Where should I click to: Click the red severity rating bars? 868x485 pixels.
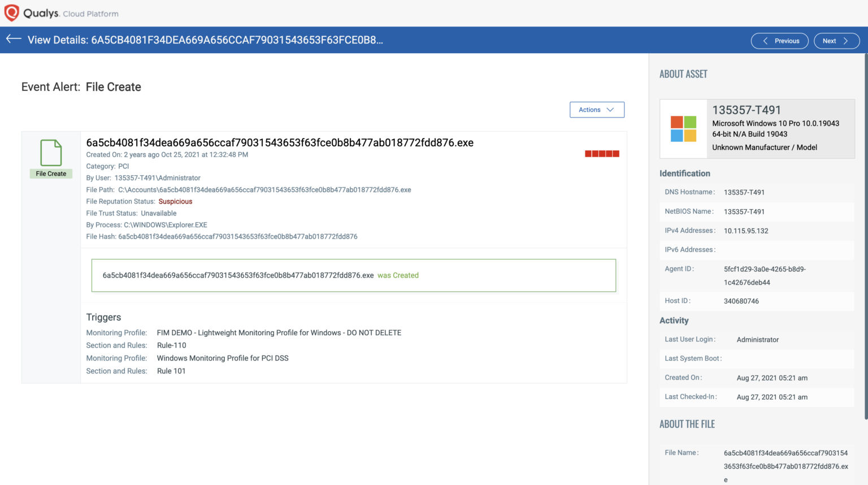point(601,153)
